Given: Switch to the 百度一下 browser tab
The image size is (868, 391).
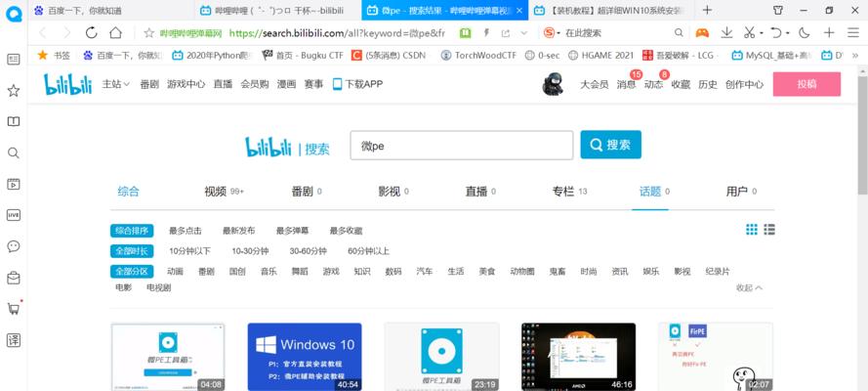Looking at the screenshot, I should point(110,10).
